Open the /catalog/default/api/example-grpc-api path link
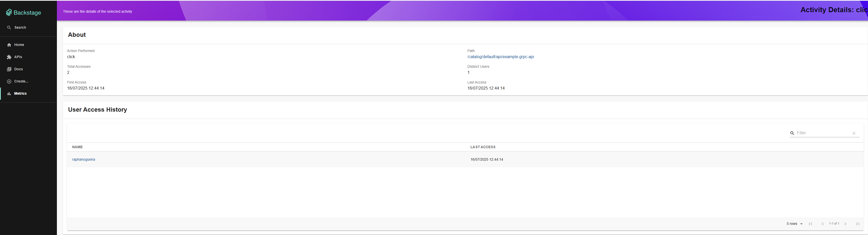 point(500,57)
